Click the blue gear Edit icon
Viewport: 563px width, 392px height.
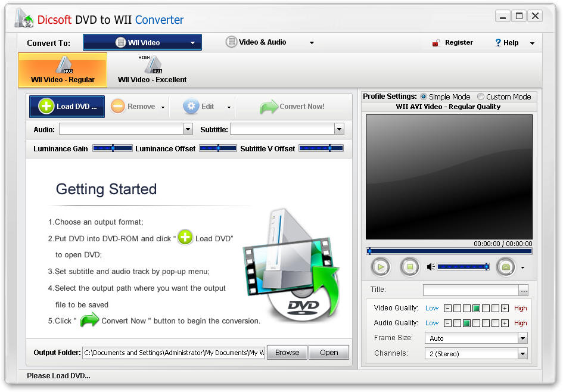[191, 107]
